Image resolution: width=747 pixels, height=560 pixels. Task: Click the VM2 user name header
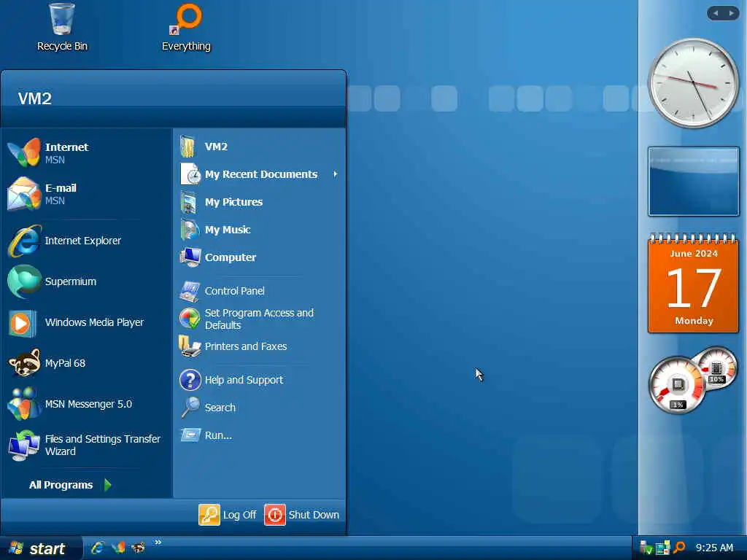35,98
